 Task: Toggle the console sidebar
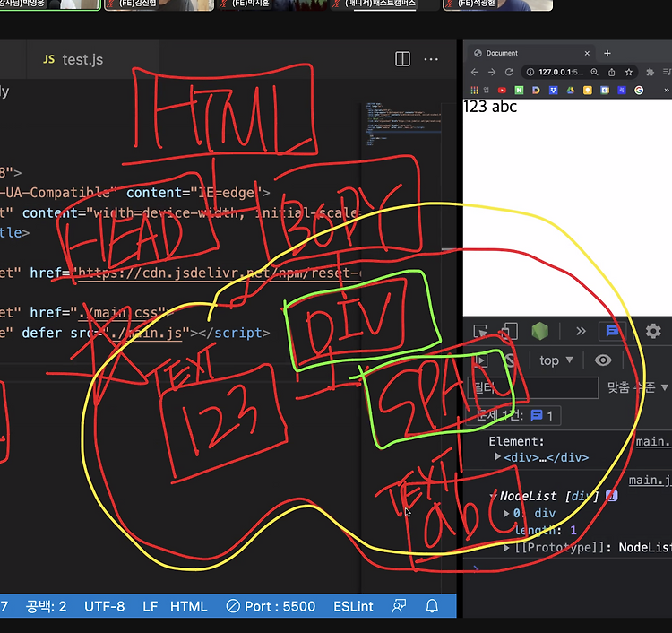[x=481, y=360]
